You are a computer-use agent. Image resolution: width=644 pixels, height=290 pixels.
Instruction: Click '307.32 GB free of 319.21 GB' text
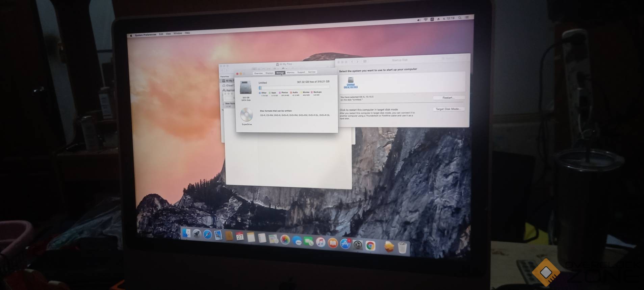tap(313, 82)
